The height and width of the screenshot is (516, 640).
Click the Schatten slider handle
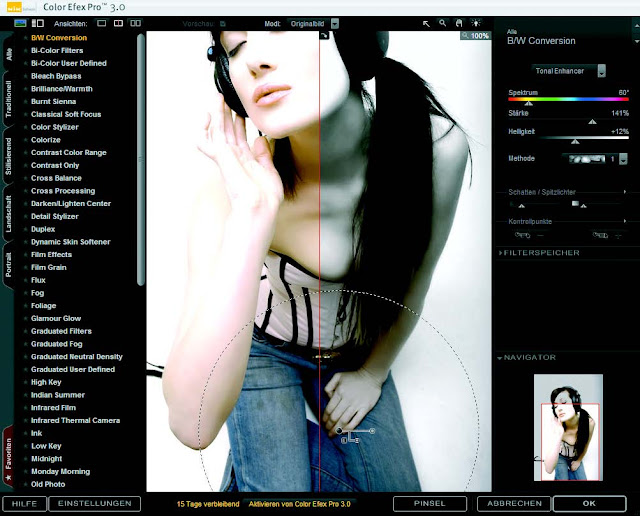click(x=522, y=206)
